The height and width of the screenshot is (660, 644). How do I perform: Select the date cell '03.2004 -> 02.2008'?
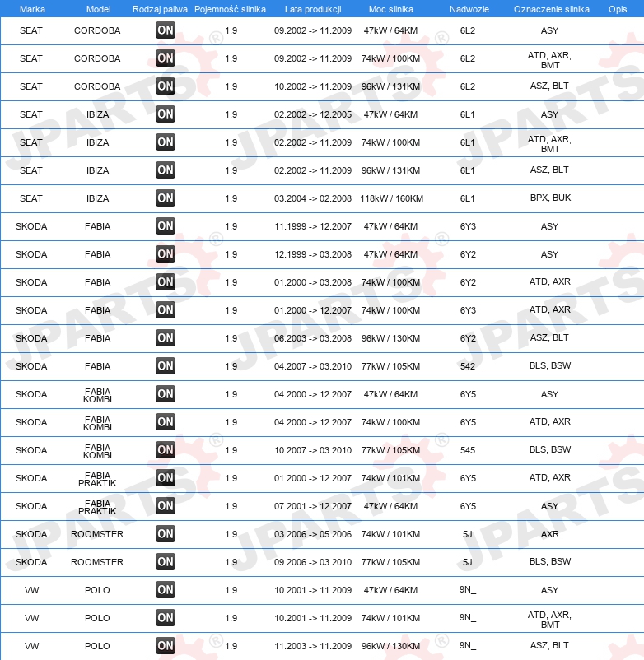tap(312, 198)
